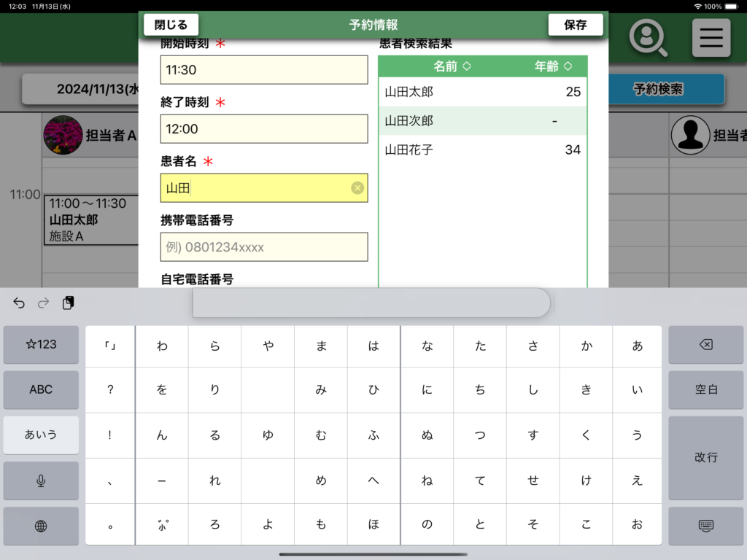Viewport: 747px width, 560px height.
Task: Tap the mobile phone number field
Action: pos(264,247)
